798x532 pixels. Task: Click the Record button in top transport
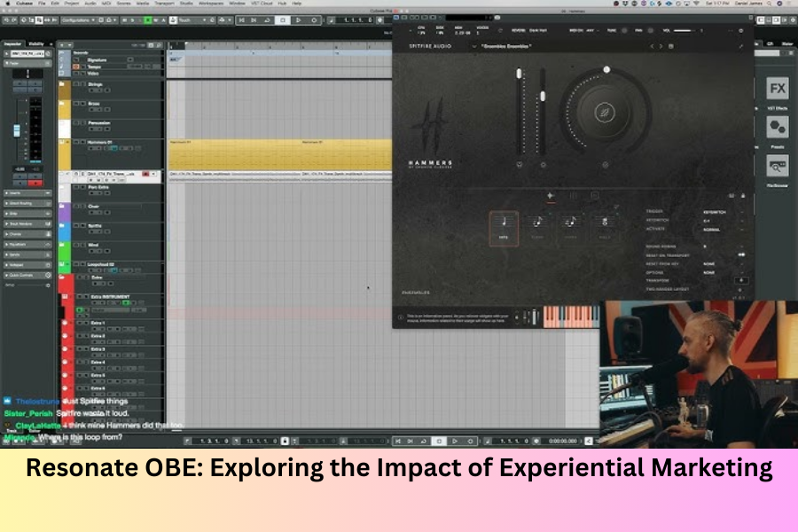coord(314,20)
